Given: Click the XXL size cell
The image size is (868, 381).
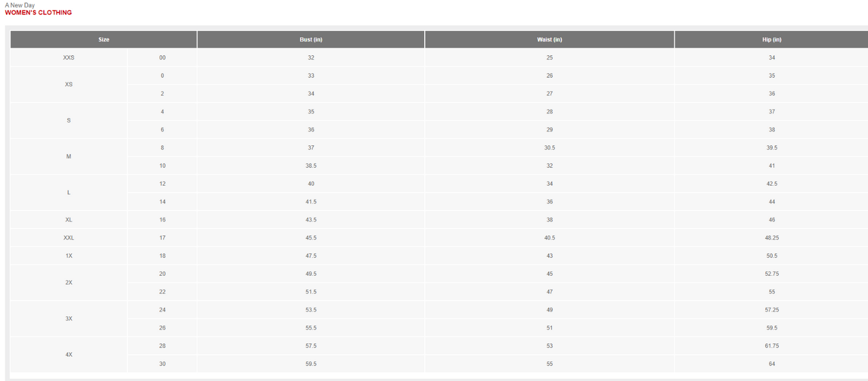Looking at the screenshot, I should coord(68,238).
